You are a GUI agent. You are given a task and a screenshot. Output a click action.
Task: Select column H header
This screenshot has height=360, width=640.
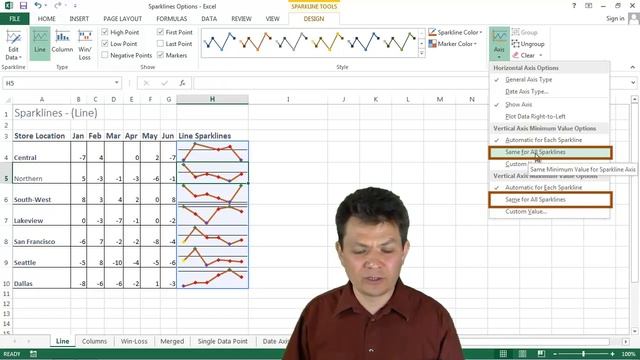pos(212,99)
